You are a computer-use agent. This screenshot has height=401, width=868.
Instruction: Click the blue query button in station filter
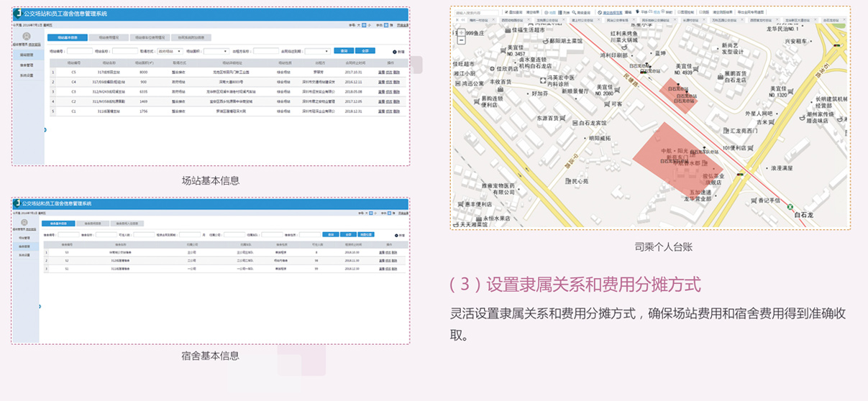pyautogui.click(x=344, y=51)
